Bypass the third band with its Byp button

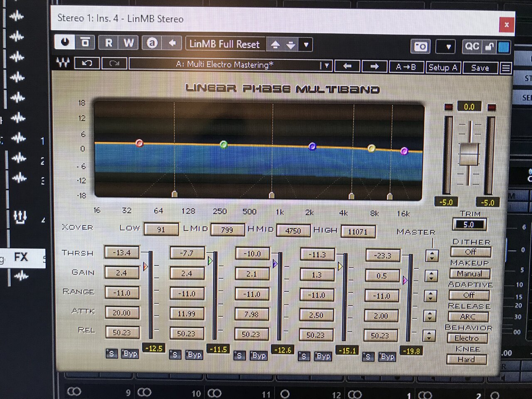(x=259, y=355)
